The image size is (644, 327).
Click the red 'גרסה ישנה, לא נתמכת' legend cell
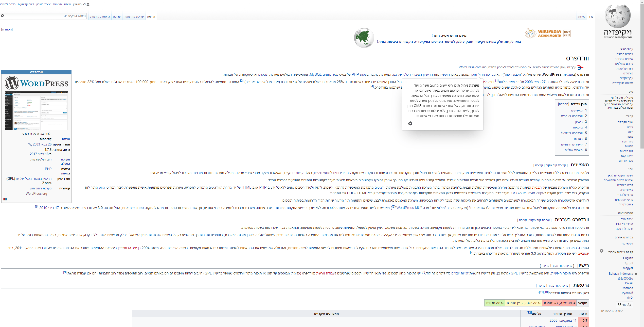coord(559,303)
